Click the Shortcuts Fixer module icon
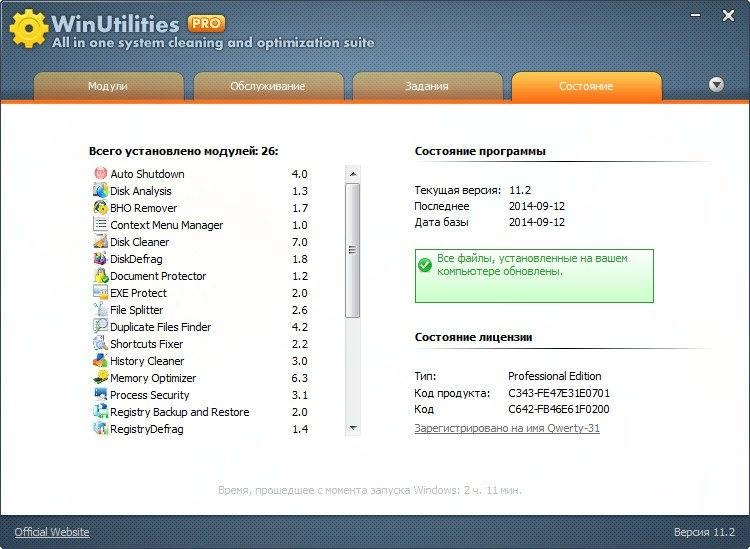This screenshot has width=750, height=549. click(100, 343)
